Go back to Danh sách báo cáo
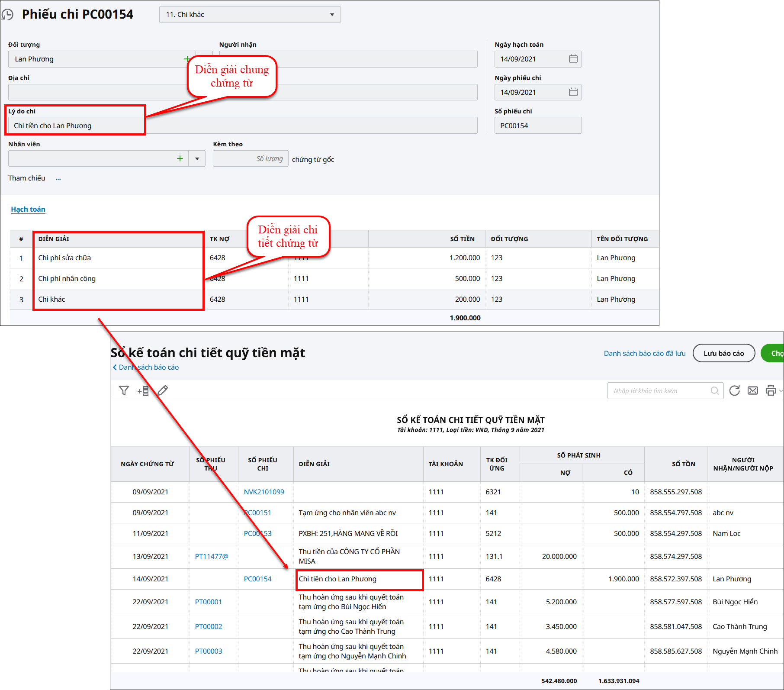 click(146, 368)
